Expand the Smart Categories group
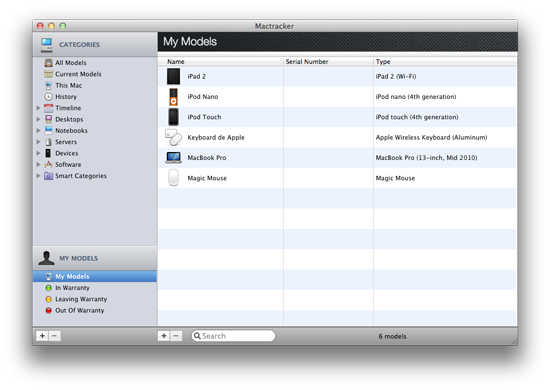Image resolution: width=550 pixels, height=390 pixels. [x=39, y=176]
